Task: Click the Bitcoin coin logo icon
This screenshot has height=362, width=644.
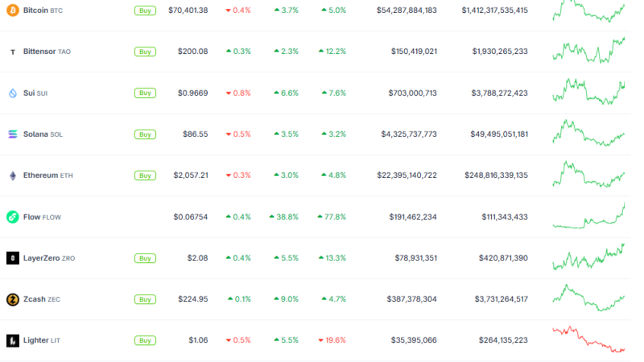Action: pos(13,10)
